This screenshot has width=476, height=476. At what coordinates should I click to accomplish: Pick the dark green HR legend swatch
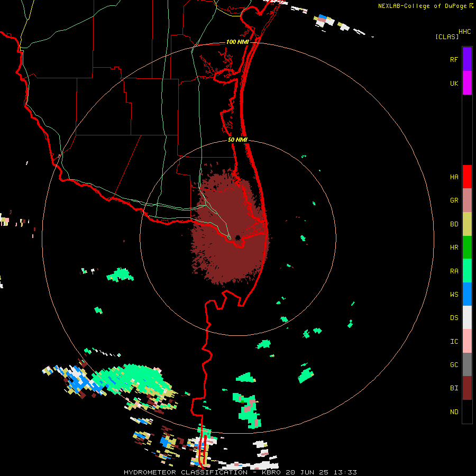(467, 248)
